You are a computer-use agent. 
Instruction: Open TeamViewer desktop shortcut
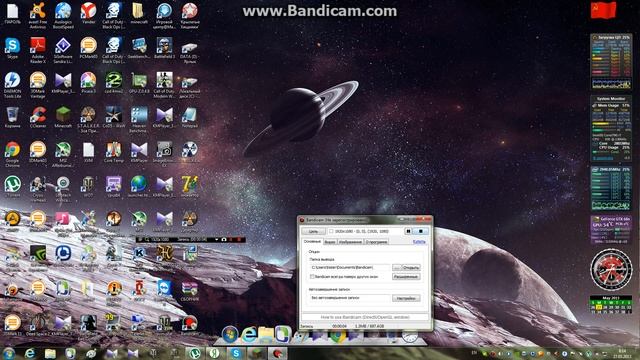(x=164, y=291)
